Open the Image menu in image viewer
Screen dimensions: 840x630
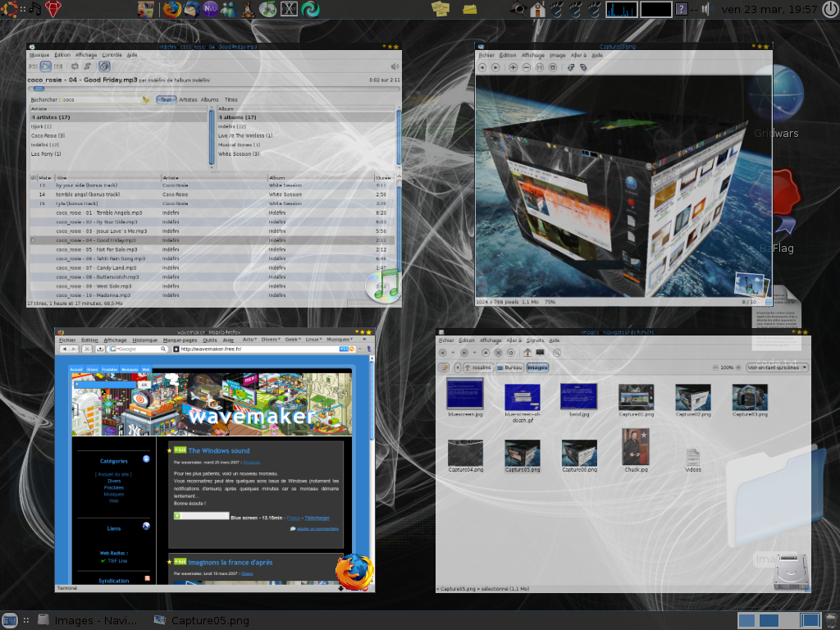(x=557, y=55)
